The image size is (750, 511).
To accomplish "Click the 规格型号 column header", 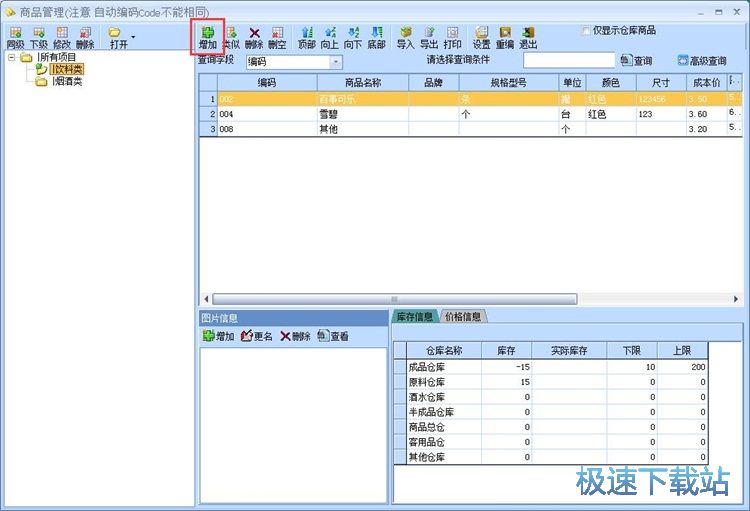I will pos(508,83).
